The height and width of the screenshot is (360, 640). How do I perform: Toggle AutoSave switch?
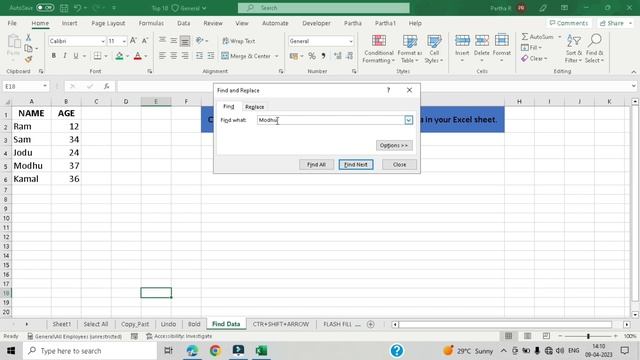[45, 8]
